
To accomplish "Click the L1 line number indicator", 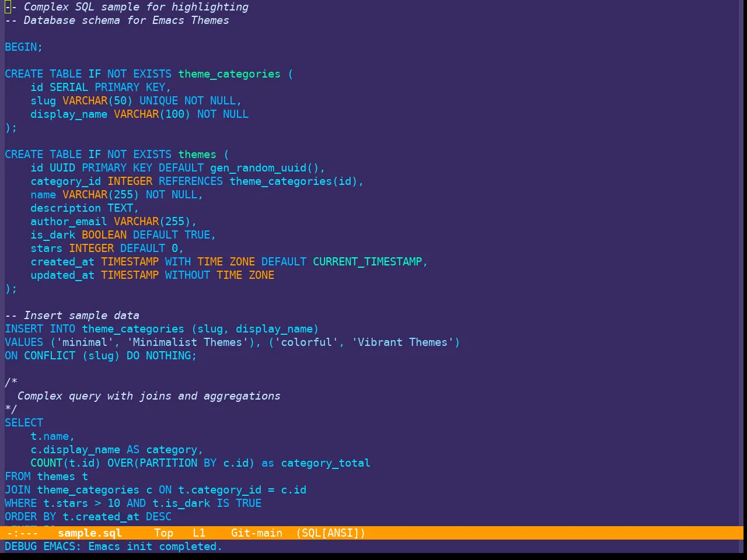I will click(x=199, y=533).
